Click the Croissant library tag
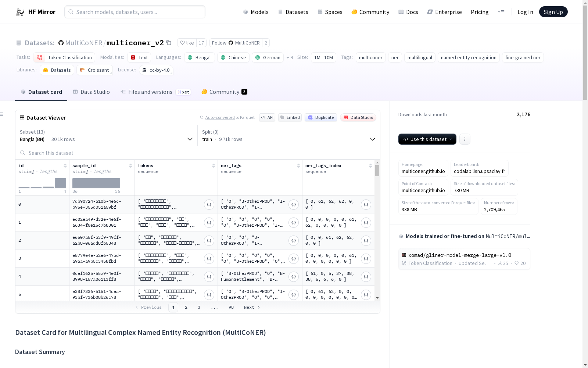The width and height of the screenshot is (588, 368). point(94,70)
